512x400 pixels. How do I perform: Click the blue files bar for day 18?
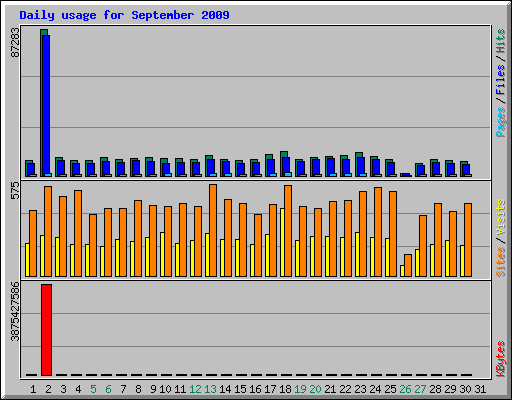pyautogui.click(x=286, y=165)
